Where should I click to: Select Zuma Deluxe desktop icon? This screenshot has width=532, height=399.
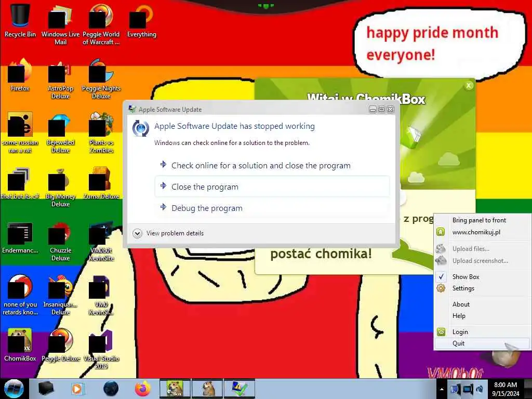click(x=101, y=183)
